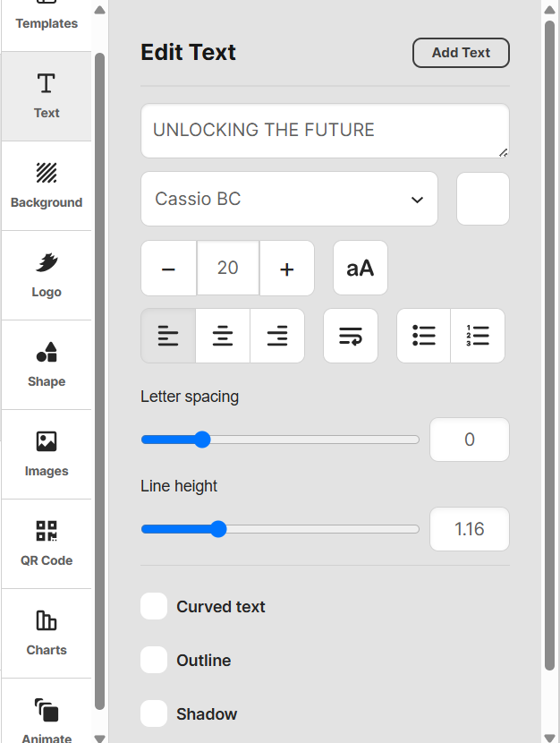Enable the Shadow checkbox
This screenshot has height=743, width=560.
(154, 713)
